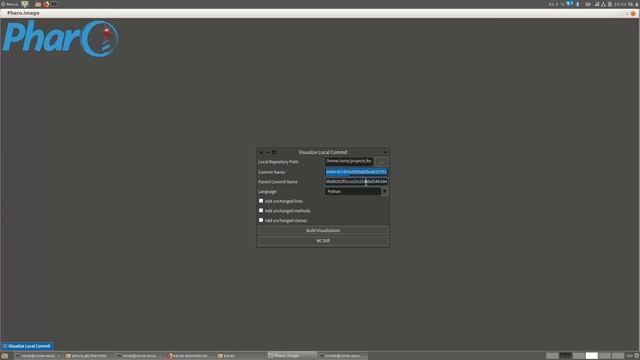640x360 pixels.
Task: Click the network tray icon
Action: (x=603, y=4)
